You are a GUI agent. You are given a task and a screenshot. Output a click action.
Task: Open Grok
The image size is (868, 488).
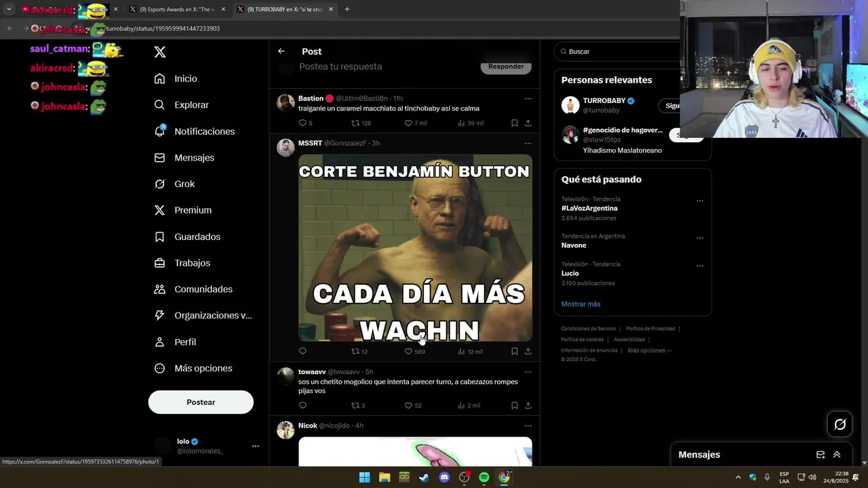tap(175, 184)
